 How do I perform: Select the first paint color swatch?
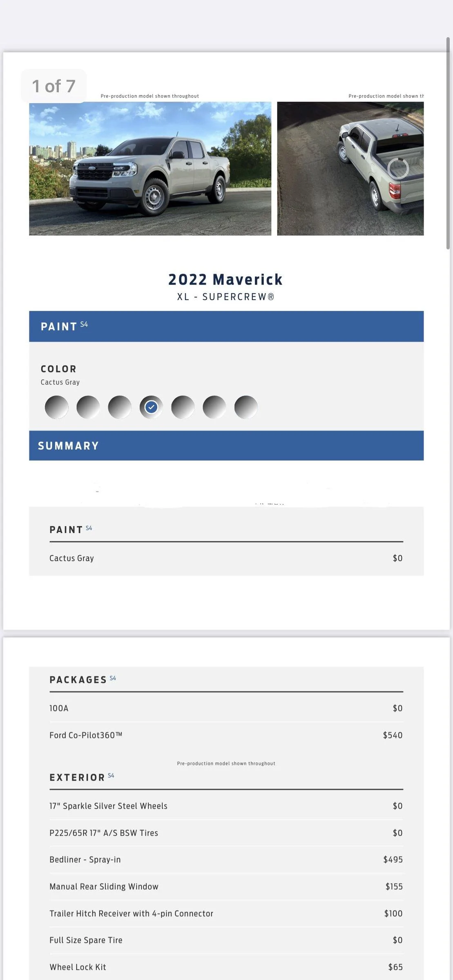coord(56,407)
